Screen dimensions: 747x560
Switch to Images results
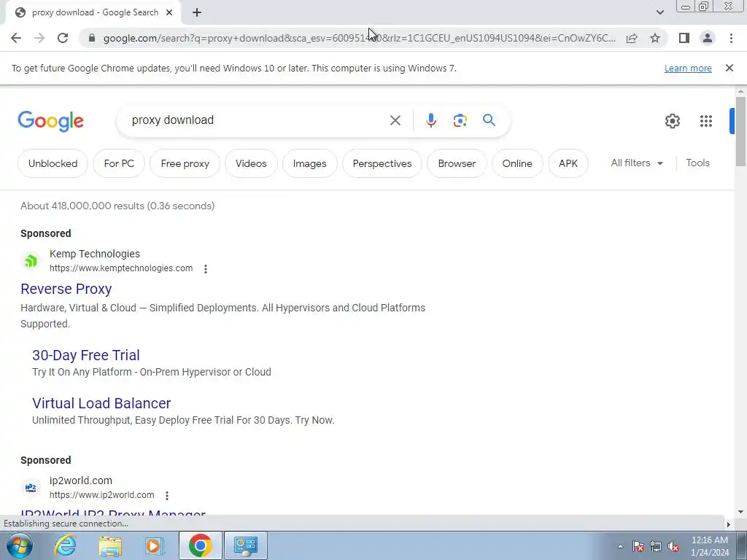pyautogui.click(x=309, y=163)
